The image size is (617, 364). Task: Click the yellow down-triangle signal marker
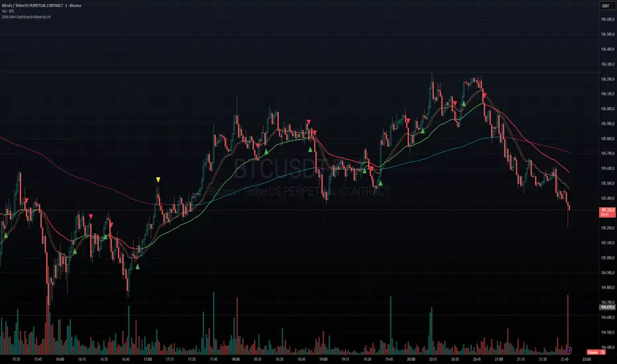coord(158,180)
